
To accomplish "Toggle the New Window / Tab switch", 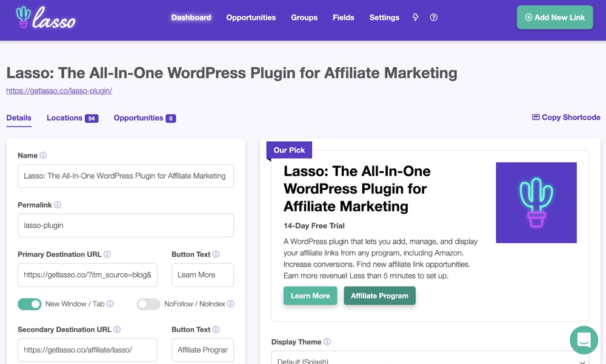I will [x=29, y=304].
